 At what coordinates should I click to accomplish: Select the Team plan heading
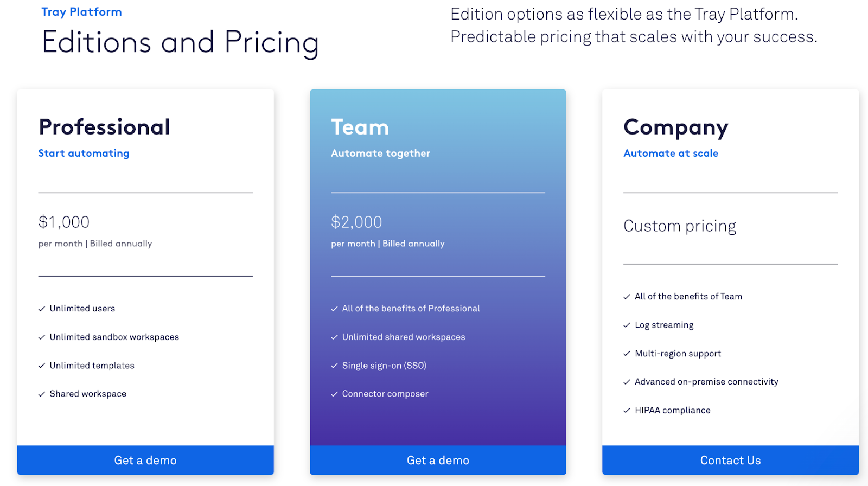pos(360,127)
